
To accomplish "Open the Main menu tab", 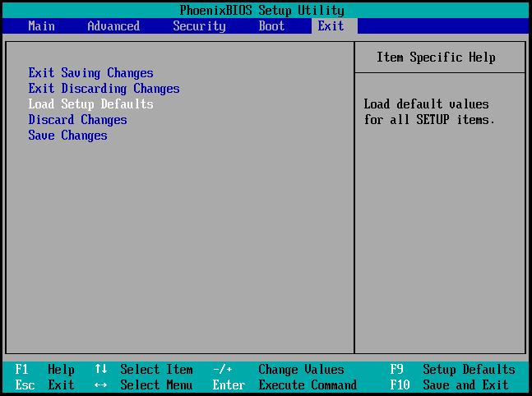I will click(x=41, y=26).
